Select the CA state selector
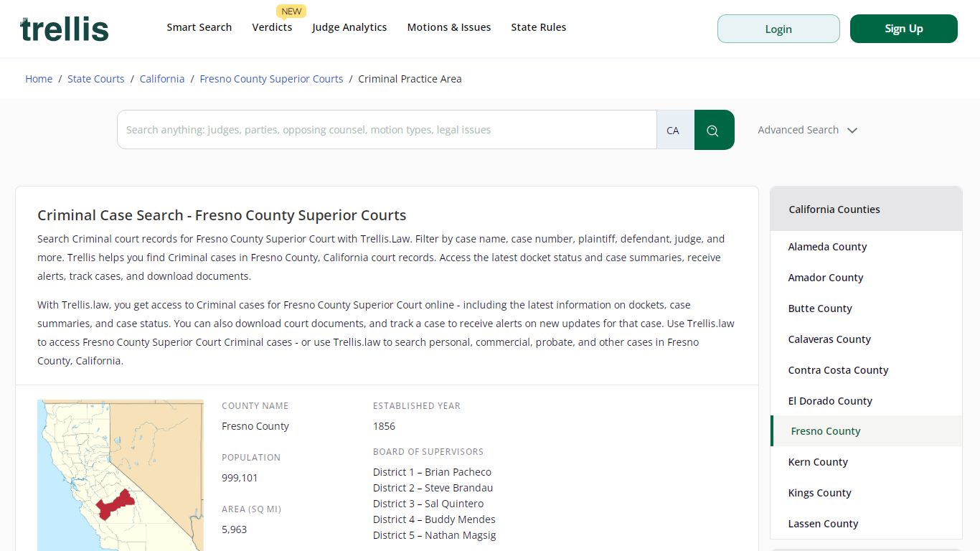The height and width of the screenshot is (551, 980). point(675,130)
